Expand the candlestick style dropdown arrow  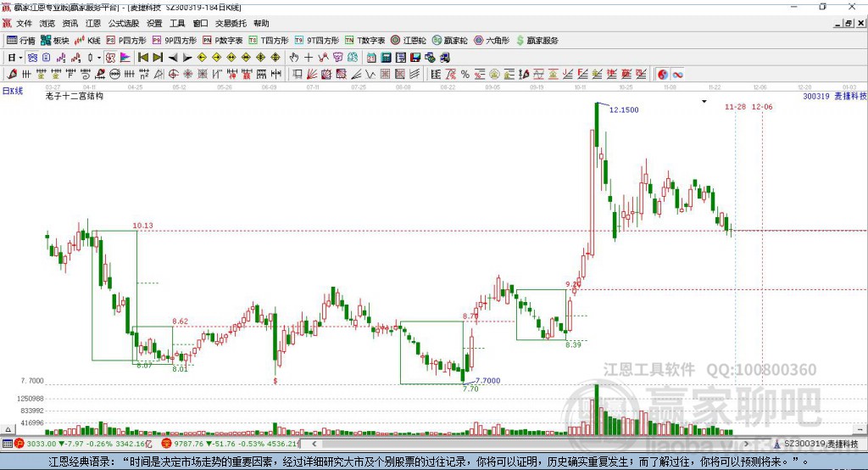(x=99, y=58)
